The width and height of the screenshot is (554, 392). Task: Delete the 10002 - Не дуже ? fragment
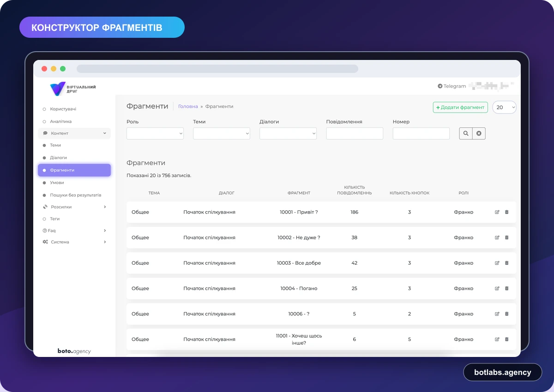click(x=507, y=238)
